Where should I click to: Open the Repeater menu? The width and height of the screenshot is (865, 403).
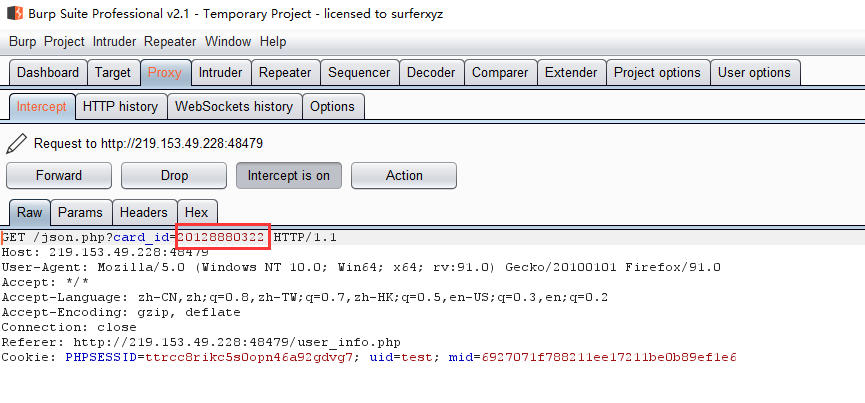(170, 41)
